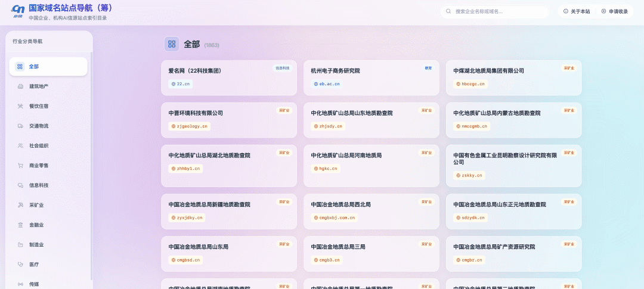
Task: Open the nmccgmb.cn domain link
Action: pyautogui.click(x=472, y=126)
